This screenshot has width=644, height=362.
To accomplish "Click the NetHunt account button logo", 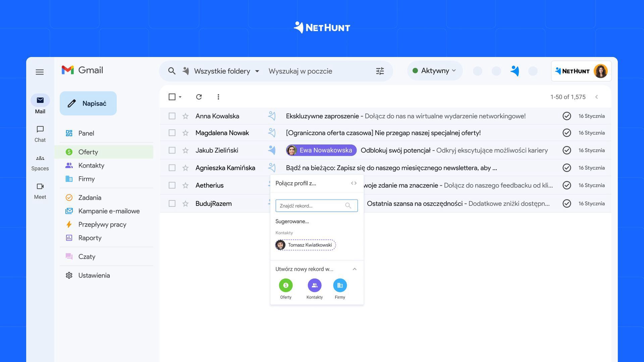I will tap(572, 71).
